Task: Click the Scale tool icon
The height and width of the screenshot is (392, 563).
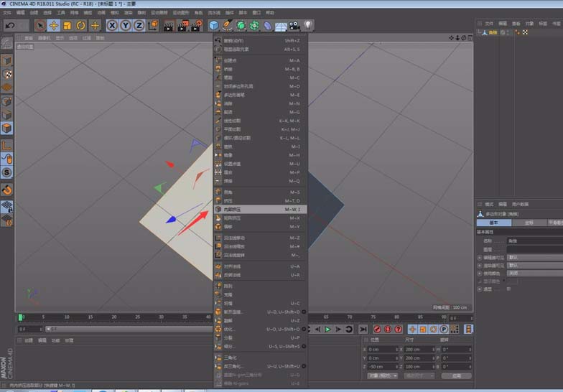Action: [68, 26]
